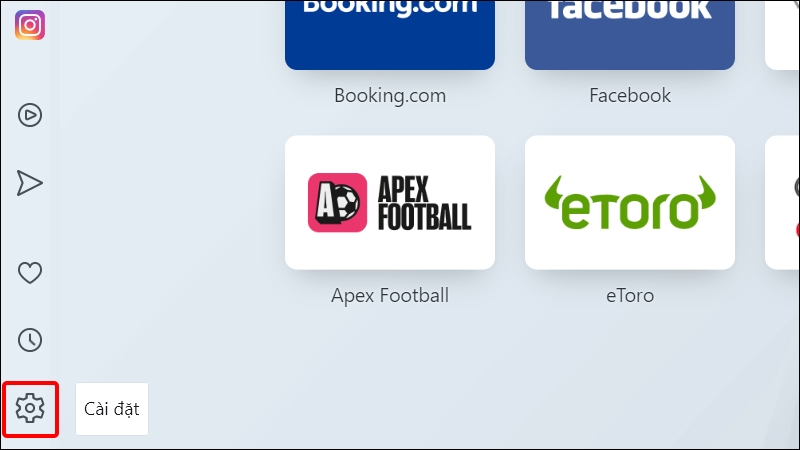800x450 pixels.
Task: Open settings via the gear icon
Action: [30, 408]
